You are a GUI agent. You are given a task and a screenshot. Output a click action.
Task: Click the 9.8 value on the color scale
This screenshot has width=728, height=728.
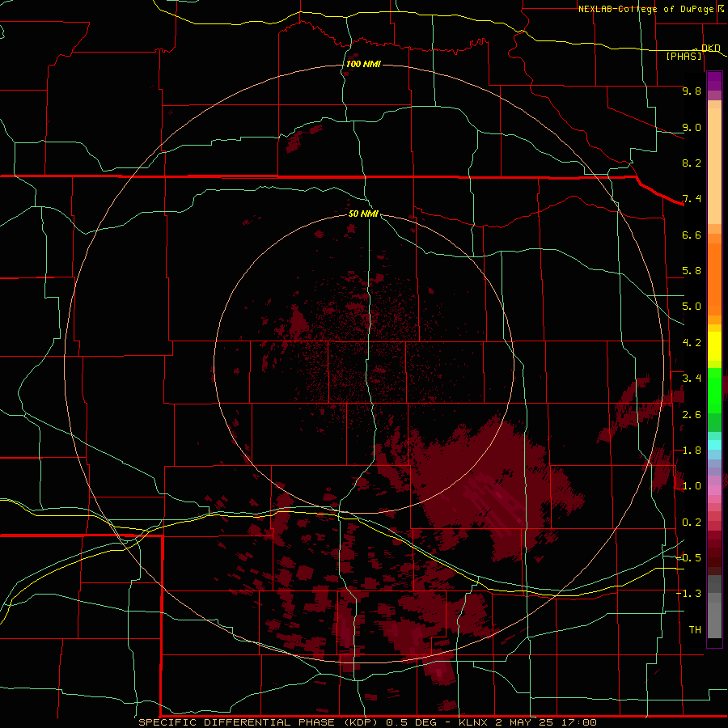pos(692,91)
